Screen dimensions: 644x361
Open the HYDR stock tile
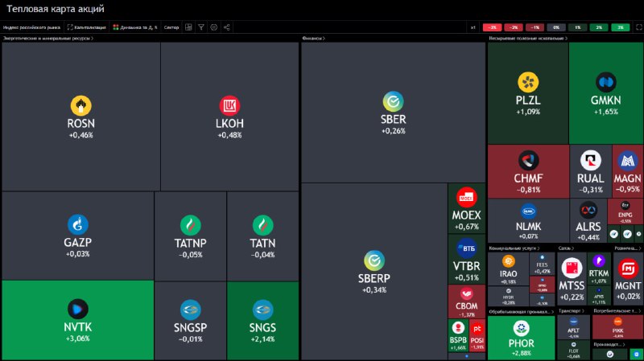coord(509,296)
